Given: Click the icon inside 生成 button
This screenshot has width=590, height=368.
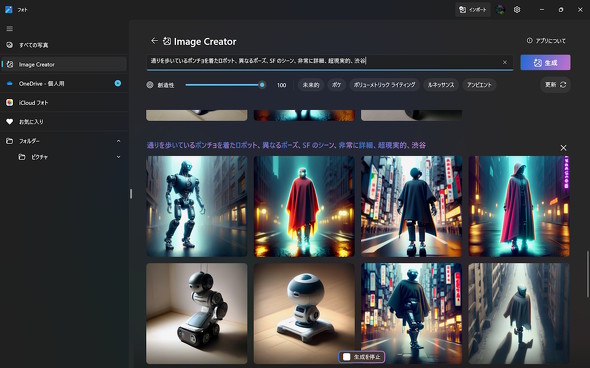Looking at the screenshot, I should pos(538,63).
